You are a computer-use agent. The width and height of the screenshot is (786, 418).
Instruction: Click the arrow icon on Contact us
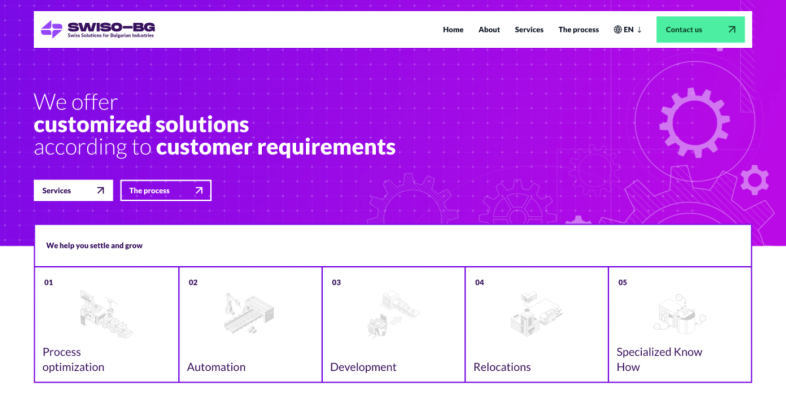732,30
